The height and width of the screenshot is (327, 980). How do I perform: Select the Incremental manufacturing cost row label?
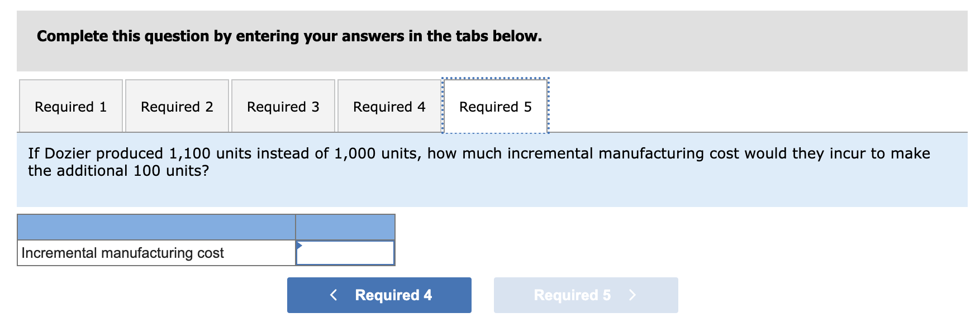pyautogui.click(x=122, y=252)
